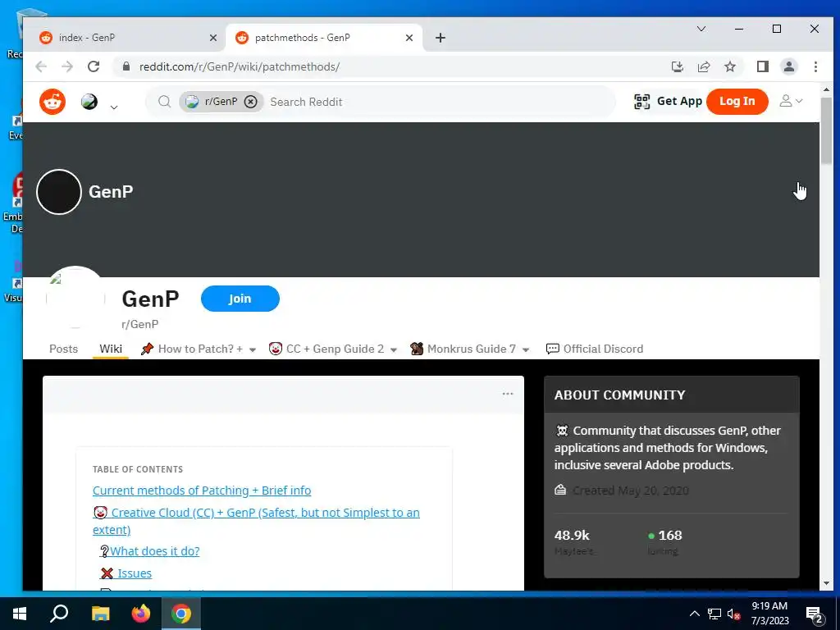The height and width of the screenshot is (630, 840).
Task: Open What does it do? link
Action: click(149, 550)
